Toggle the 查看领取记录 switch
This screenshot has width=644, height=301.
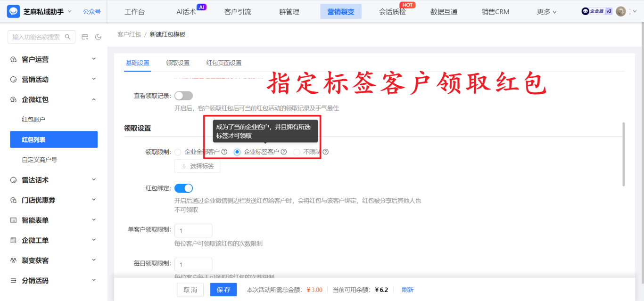click(x=184, y=96)
